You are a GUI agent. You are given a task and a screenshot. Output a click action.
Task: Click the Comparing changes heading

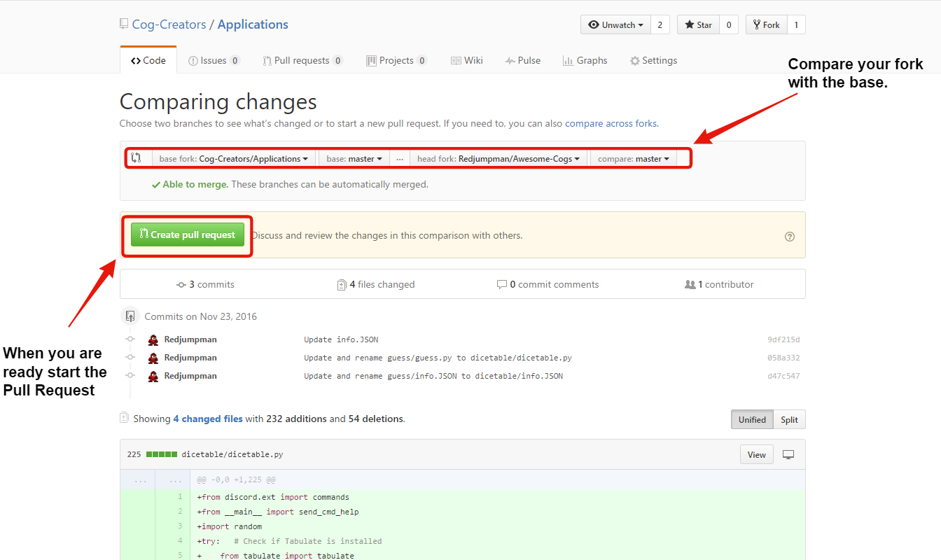pos(218,102)
